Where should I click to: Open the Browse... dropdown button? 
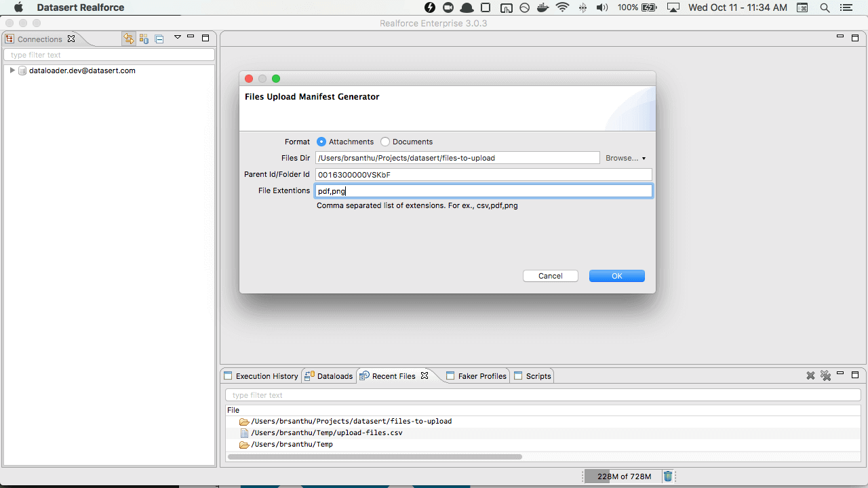coord(625,158)
